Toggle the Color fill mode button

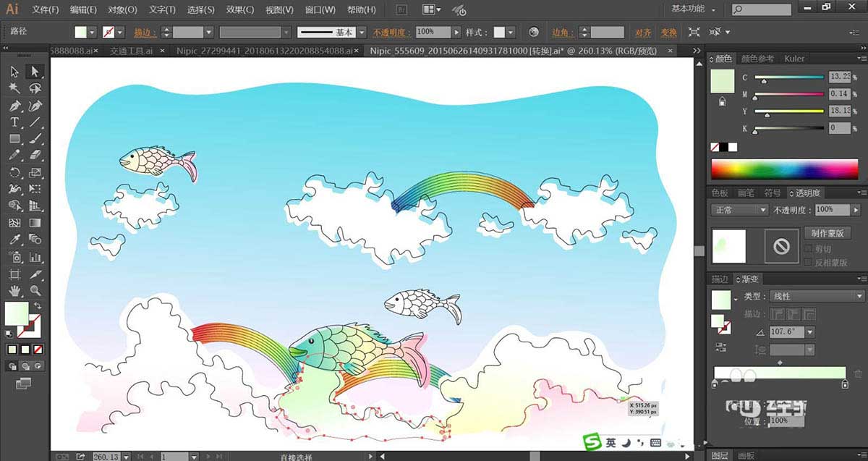click(12, 350)
